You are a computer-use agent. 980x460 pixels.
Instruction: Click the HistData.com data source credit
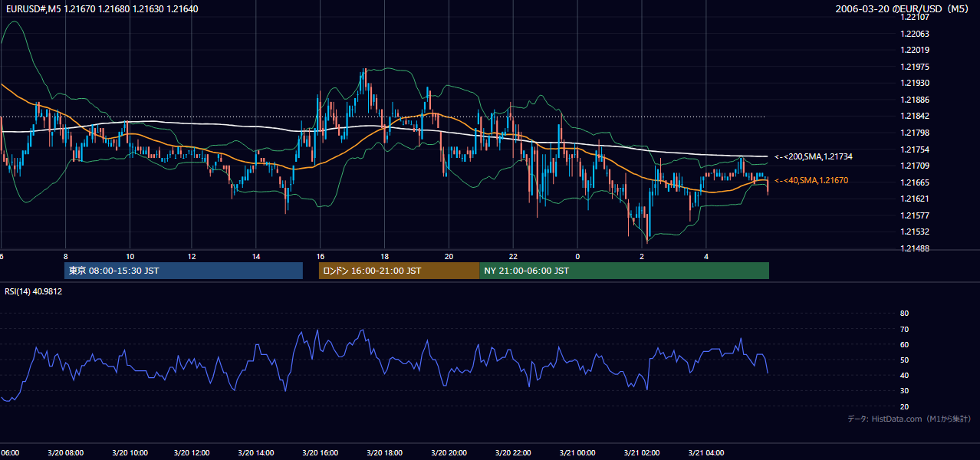909,419
